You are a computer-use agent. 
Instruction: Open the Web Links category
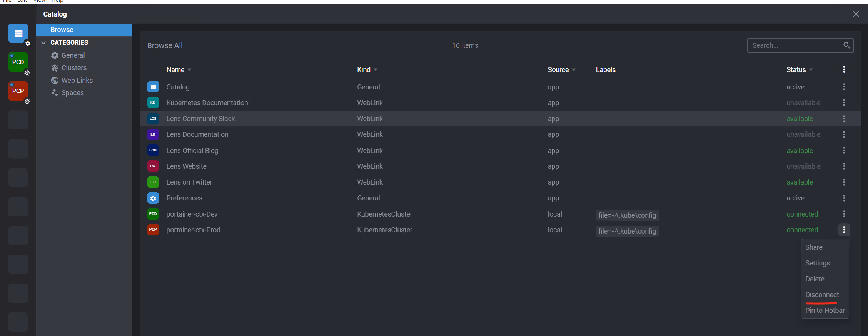click(77, 80)
